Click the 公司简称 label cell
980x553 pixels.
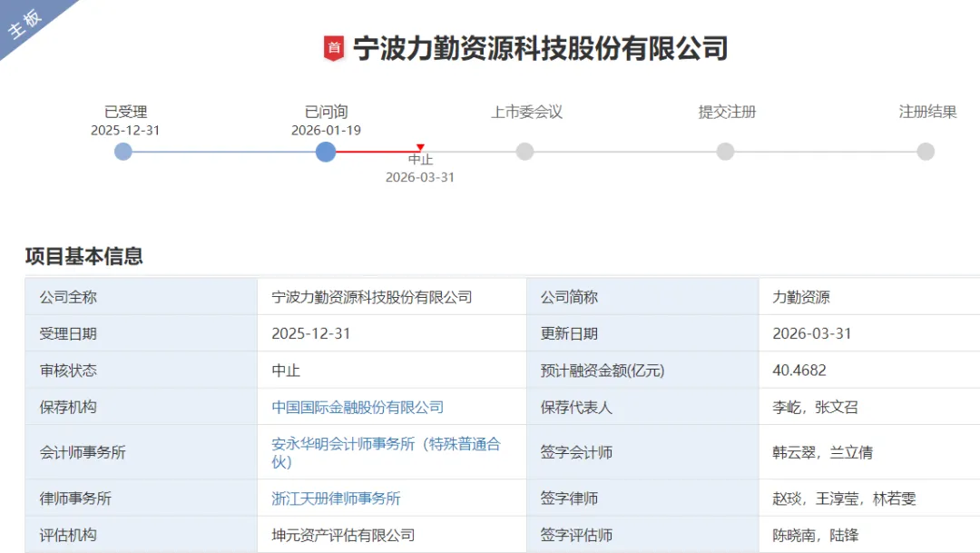(x=642, y=297)
